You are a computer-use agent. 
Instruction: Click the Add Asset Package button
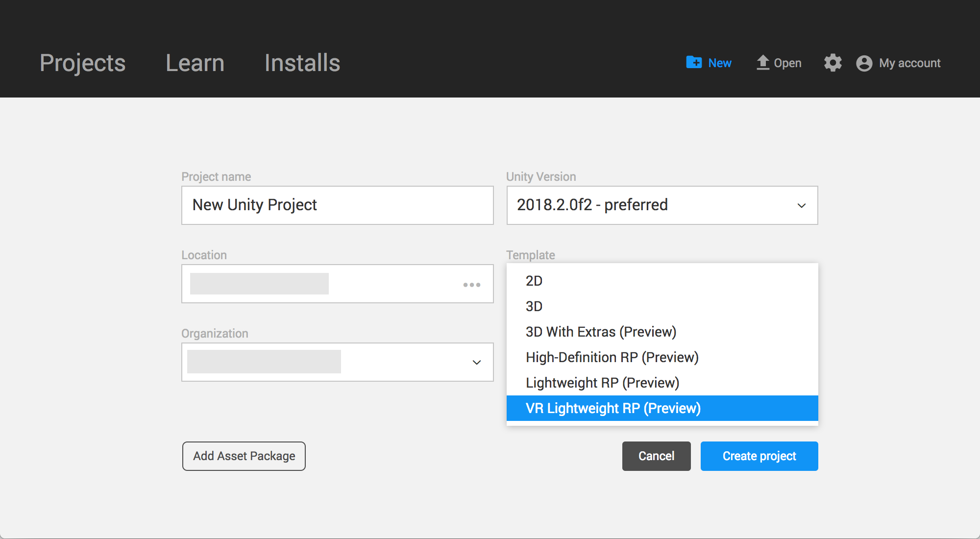(x=244, y=456)
